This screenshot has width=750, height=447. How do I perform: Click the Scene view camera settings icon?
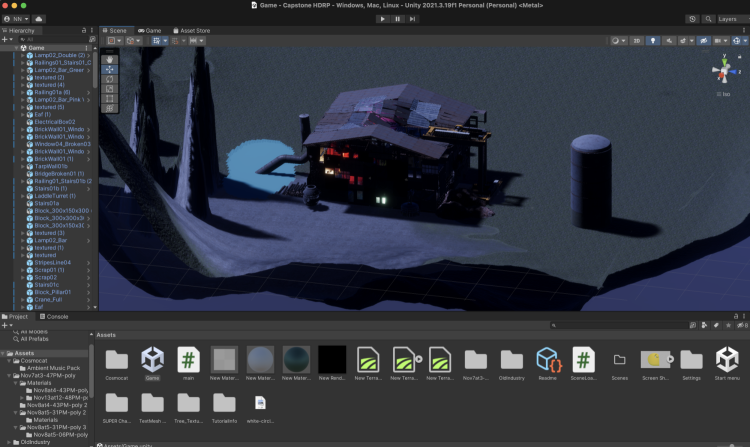(717, 41)
